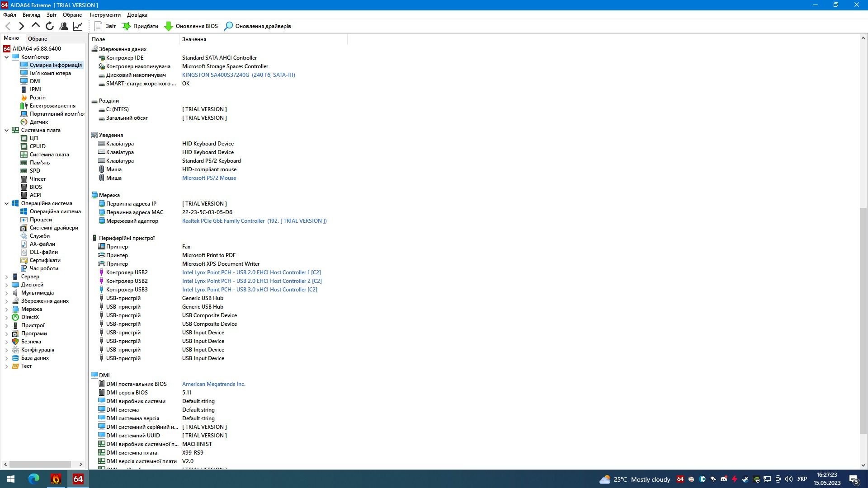Expand the Мультимедіа tree node

pyautogui.click(x=6, y=293)
